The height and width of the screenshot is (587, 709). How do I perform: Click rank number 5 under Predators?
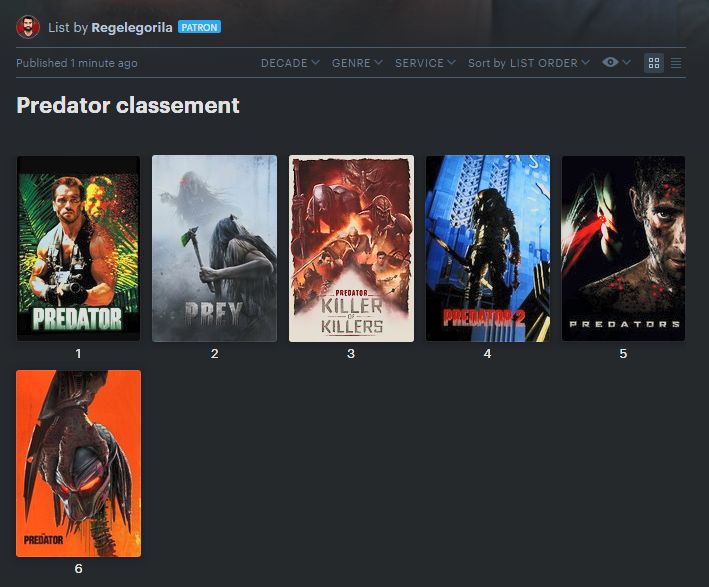pyautogui.click(x=623, y=354)
